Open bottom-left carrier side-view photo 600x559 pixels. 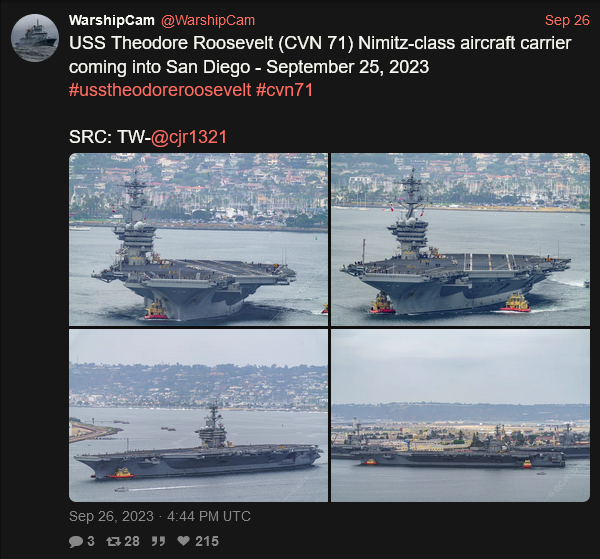coord(198,416)
